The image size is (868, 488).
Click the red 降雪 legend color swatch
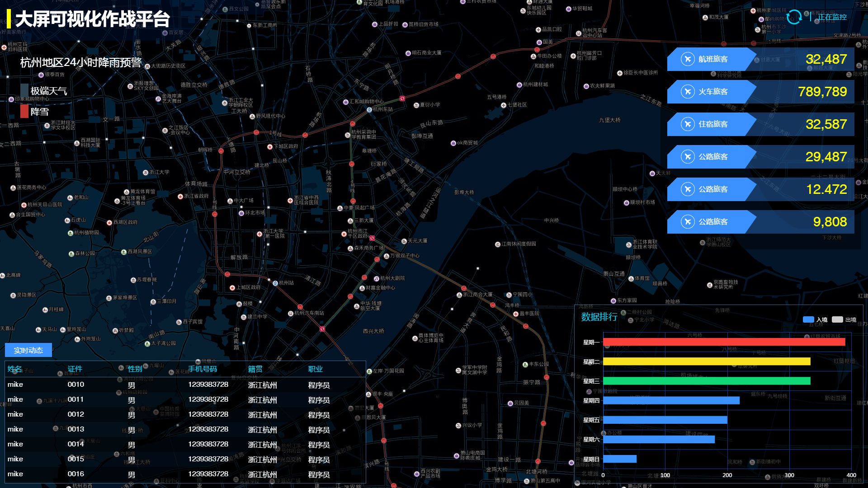24,111
